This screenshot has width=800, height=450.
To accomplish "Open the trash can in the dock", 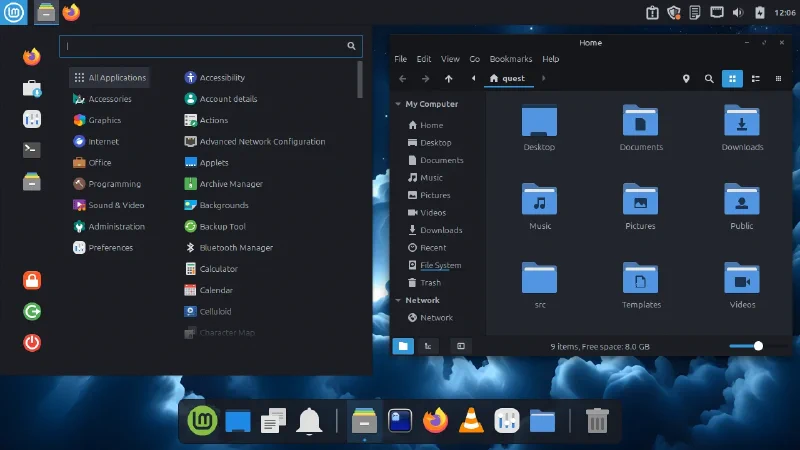I will click(596, 421).
